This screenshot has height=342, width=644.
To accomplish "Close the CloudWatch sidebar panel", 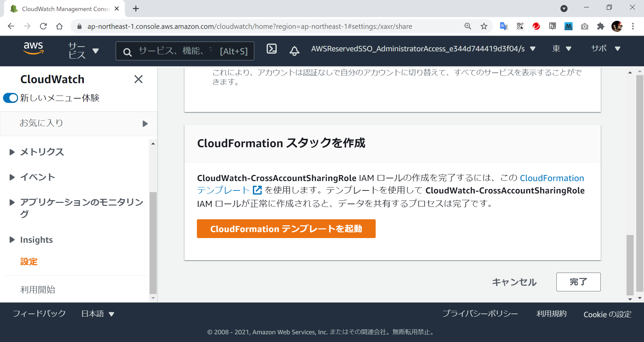I will (138, 79).
